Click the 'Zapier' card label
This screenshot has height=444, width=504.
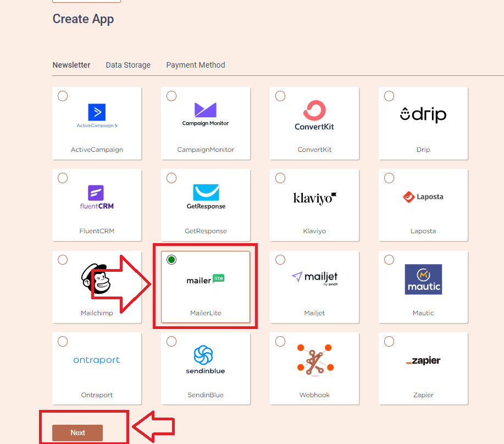[423, 395]
